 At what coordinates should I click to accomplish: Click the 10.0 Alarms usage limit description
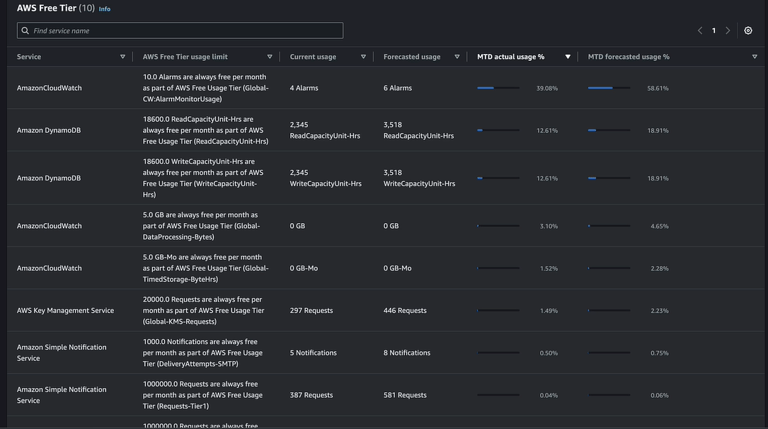[205, 88]
